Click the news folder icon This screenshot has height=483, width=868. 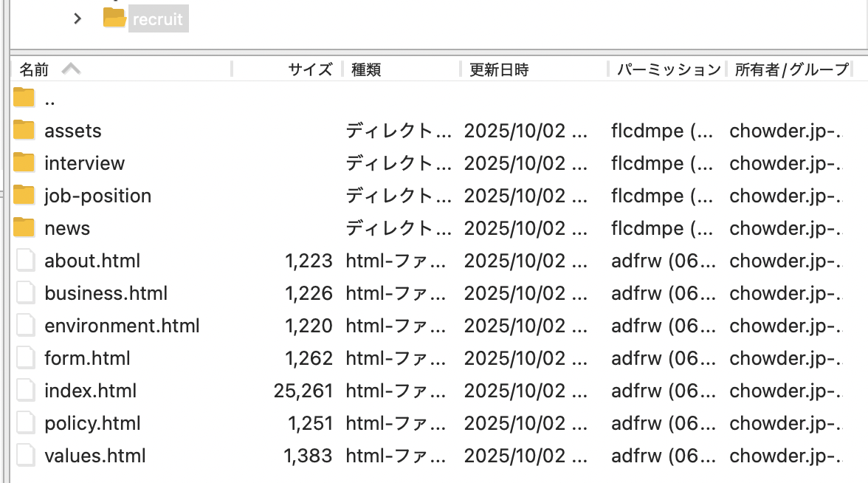[x=24, y=228]
